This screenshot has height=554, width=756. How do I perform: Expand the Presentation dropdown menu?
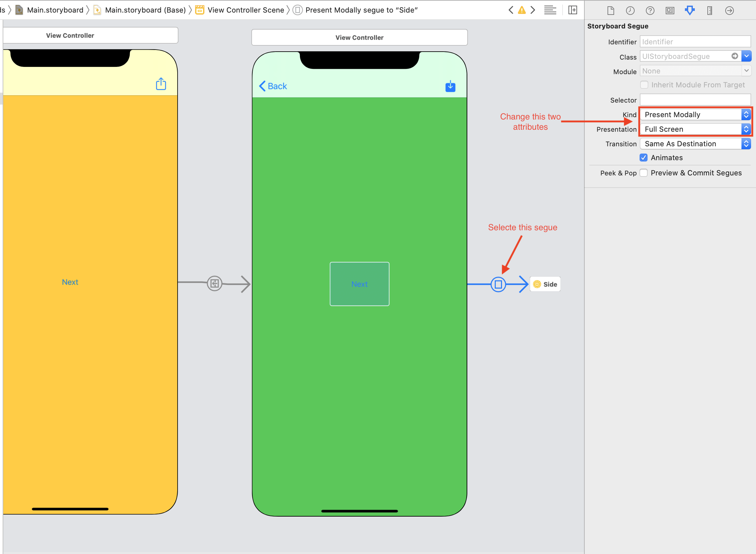pyautogui.click(x=746, y=129)
